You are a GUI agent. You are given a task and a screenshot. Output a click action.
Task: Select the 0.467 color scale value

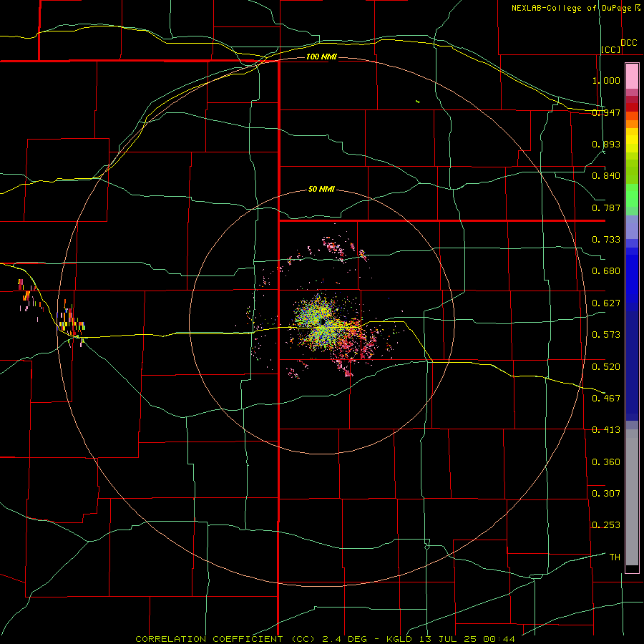[x=606, y=398]
